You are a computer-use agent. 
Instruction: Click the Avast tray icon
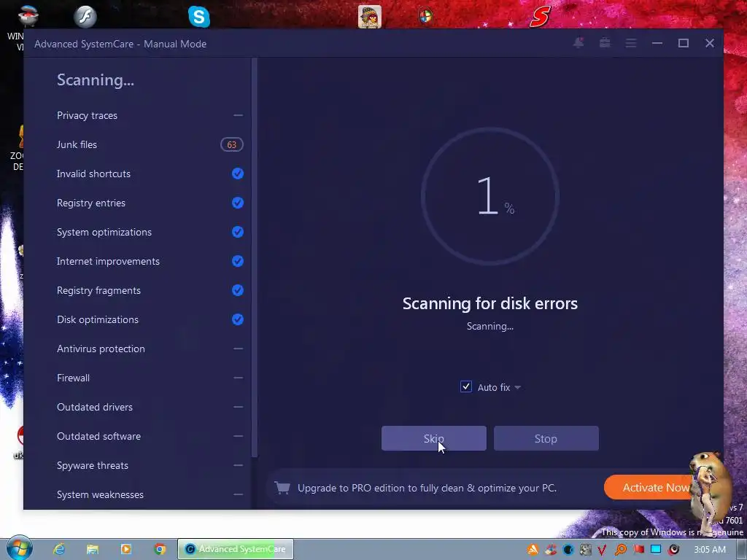(533, 550)
